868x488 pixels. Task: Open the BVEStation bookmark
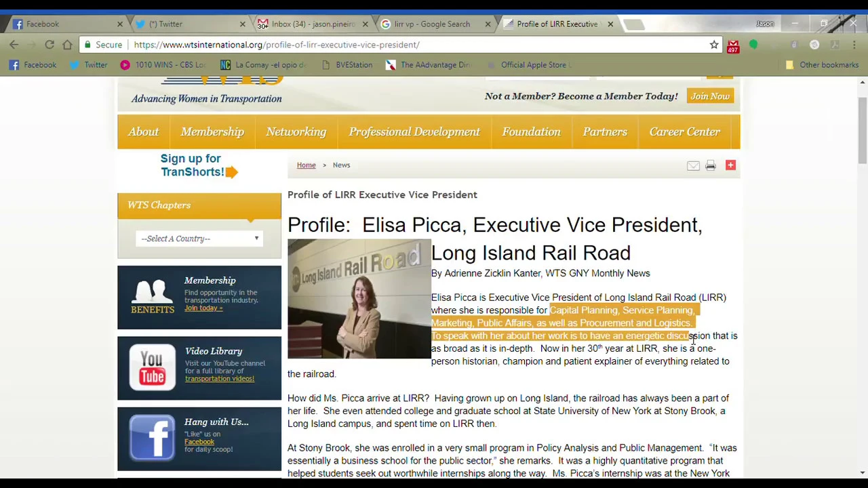click(347, 65)
